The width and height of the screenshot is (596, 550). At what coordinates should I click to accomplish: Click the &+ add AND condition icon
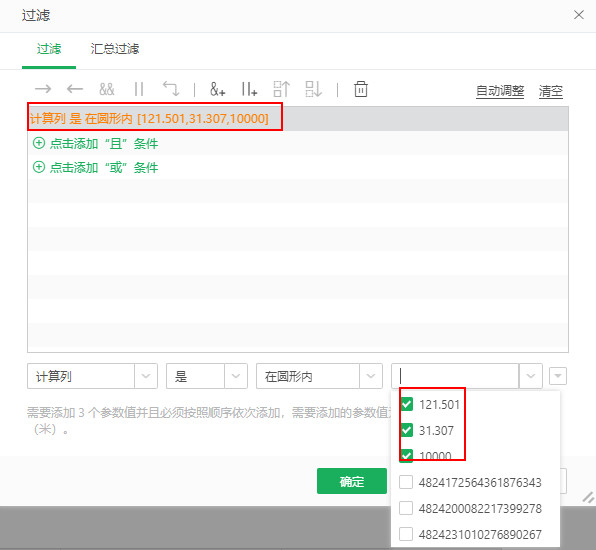(x=217, y=89)
